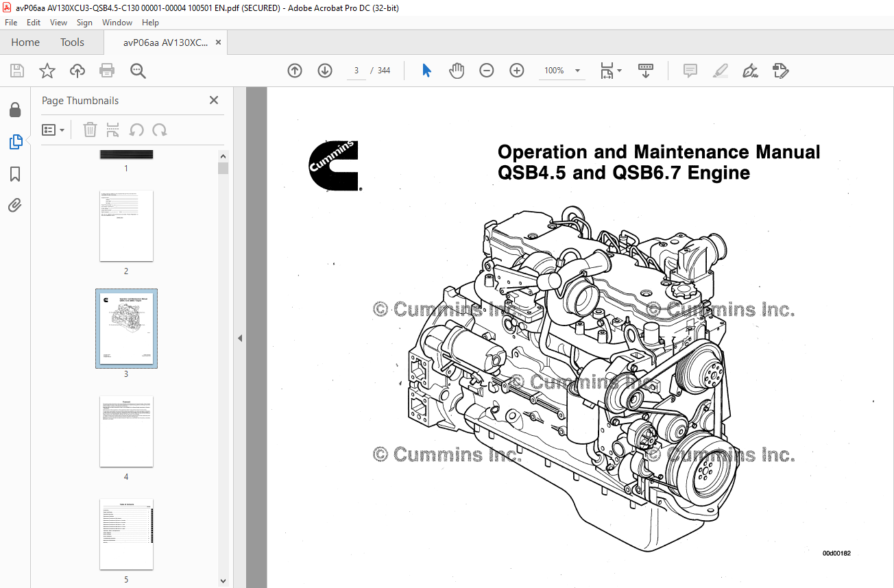Collapse the navigation pane with arrow
894x588 pixels.
click(240, 338)
